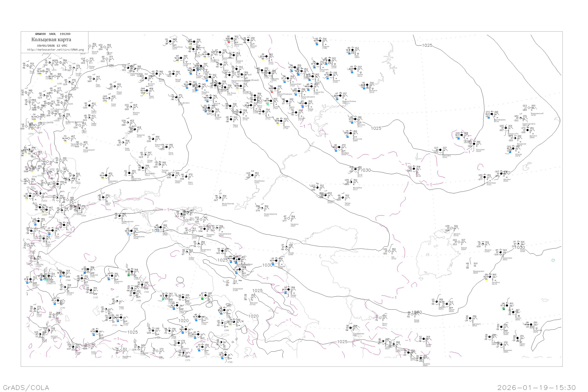Click the Лида half-filled station circle
This screenshot has width=588, height=392.
pyautogui.click(x=94, y=79)
